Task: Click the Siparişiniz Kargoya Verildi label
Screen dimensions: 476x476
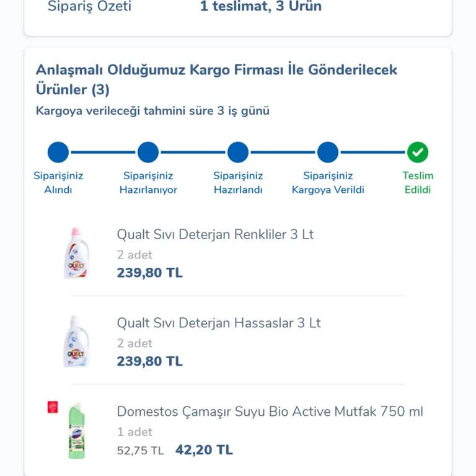Action: [x=328, y=183]
